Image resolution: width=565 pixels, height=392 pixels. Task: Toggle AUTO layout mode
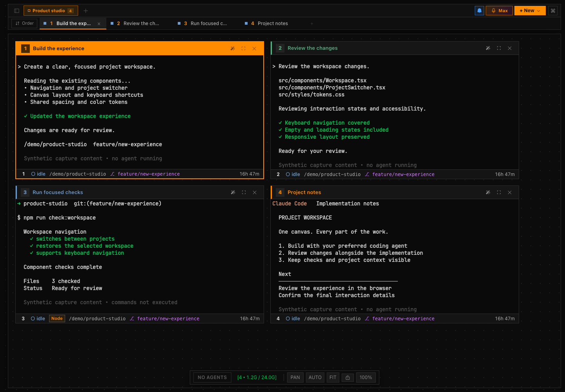click(x=315, y=377)
